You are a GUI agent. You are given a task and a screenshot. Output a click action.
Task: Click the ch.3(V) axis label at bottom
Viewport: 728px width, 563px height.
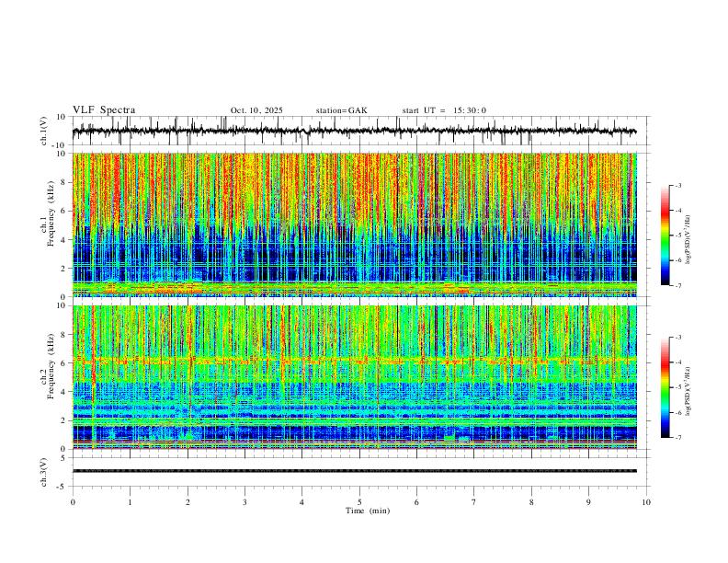click(44, 472)
